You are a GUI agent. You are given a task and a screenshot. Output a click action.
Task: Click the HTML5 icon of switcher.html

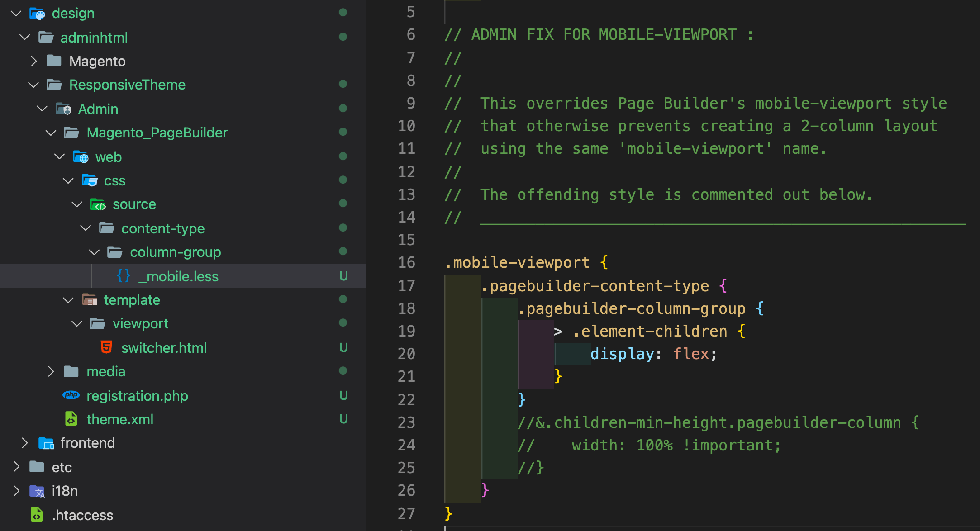tap(106, 347)
